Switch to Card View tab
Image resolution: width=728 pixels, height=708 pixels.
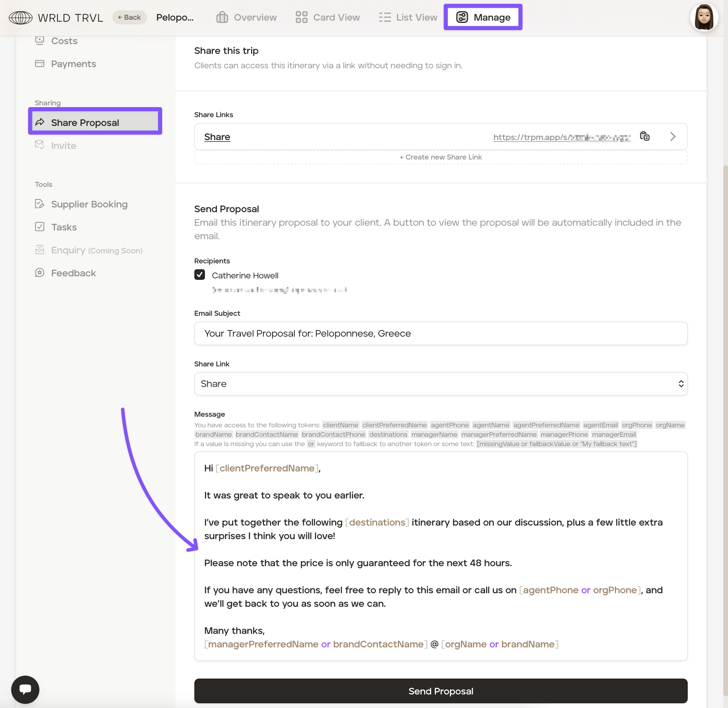pos(328,17)
